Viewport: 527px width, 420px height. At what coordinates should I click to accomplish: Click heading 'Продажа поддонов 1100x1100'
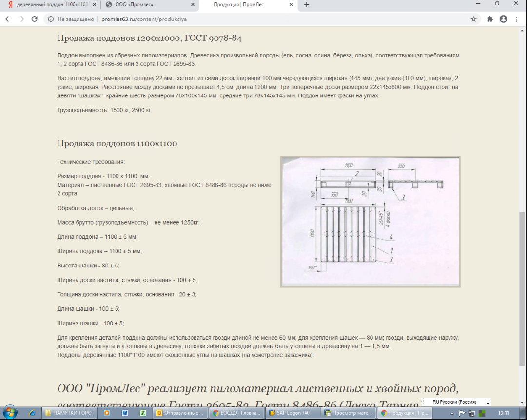click(x=117, y=143)
